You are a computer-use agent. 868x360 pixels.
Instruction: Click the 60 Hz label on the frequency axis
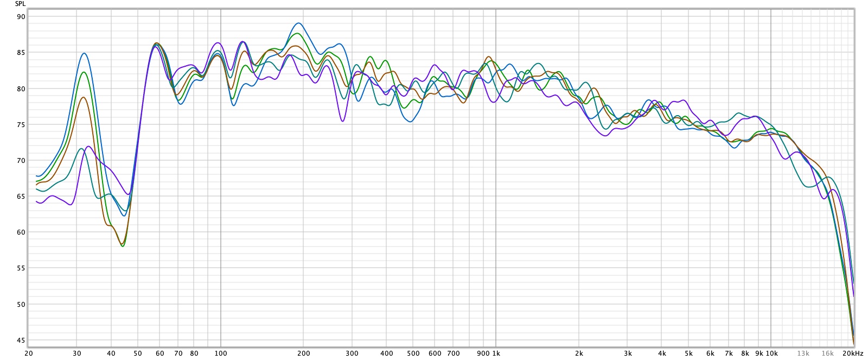click(x=159, y=353)
